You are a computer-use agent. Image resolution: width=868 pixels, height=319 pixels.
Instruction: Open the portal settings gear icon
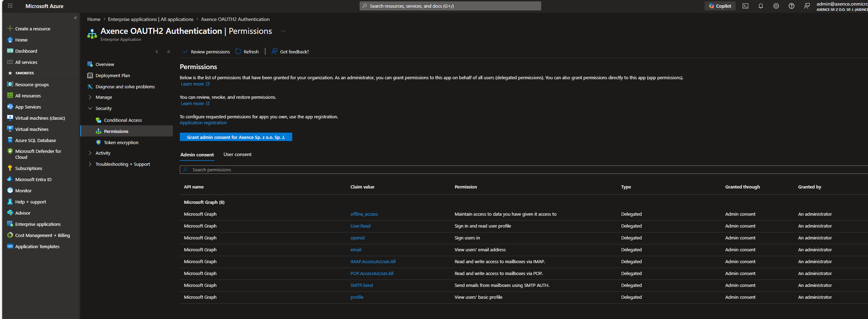(x=776, y=6)
